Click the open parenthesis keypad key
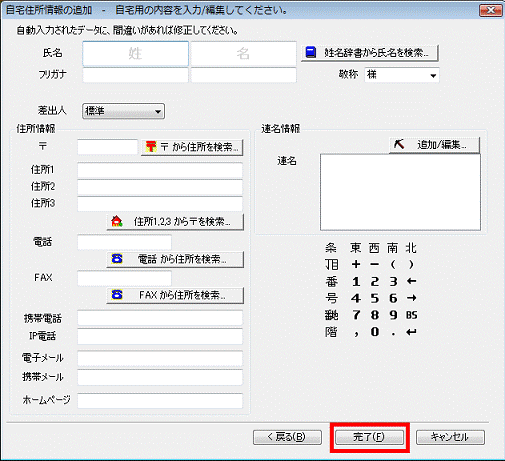Viewport: 505px width, 461px height. point(393,264)
